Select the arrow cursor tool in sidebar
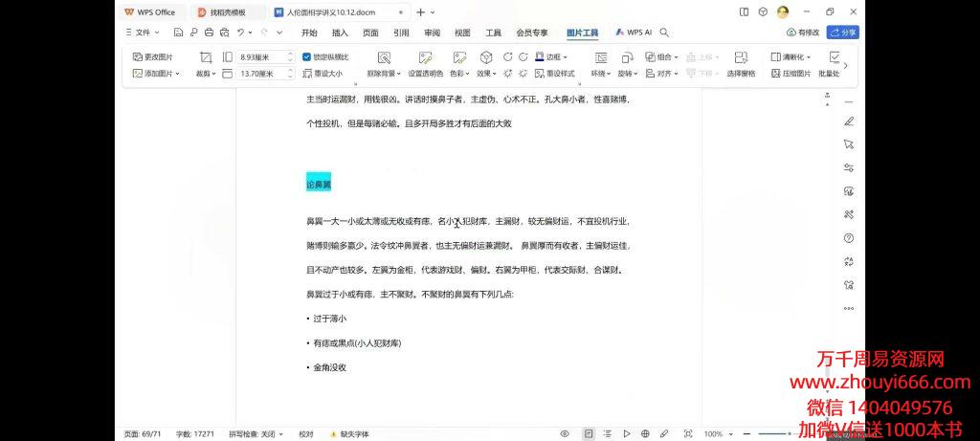This screenshot has height=441, width=980. pos(848,144)
